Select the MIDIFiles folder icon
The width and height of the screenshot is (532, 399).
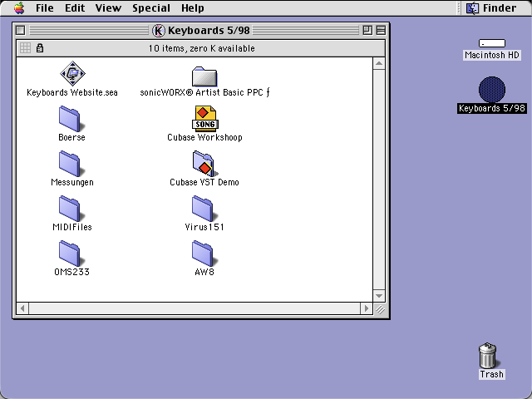coord(71,209)
